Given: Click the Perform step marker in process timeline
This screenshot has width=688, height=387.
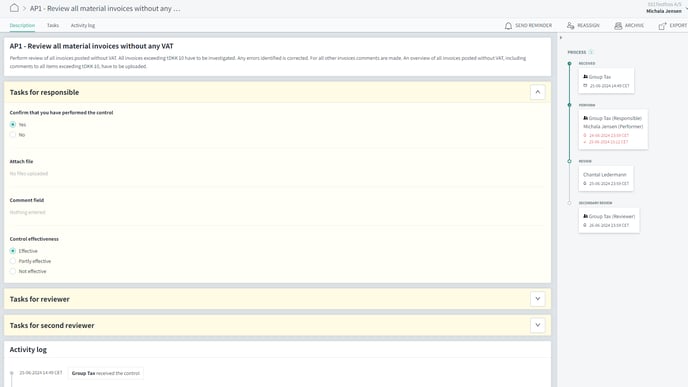Looking at the screenshot, I should (570, 105).
